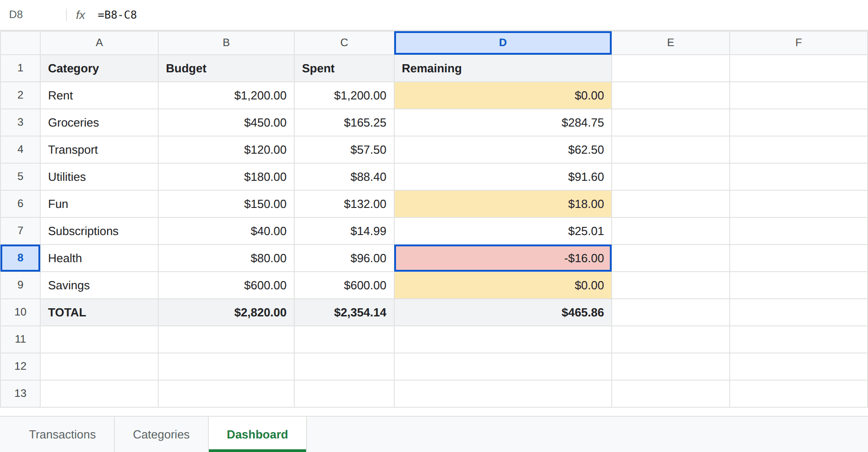This screenshot has width=868, height=452.
Task: Click Rent remaining $0.00 cell
Action: point(503,95)
